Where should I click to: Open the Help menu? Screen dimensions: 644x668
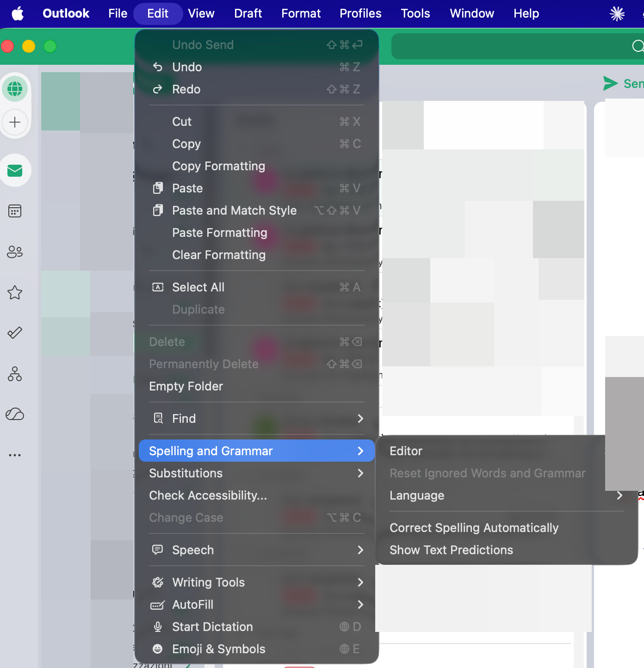pos(526,13)
